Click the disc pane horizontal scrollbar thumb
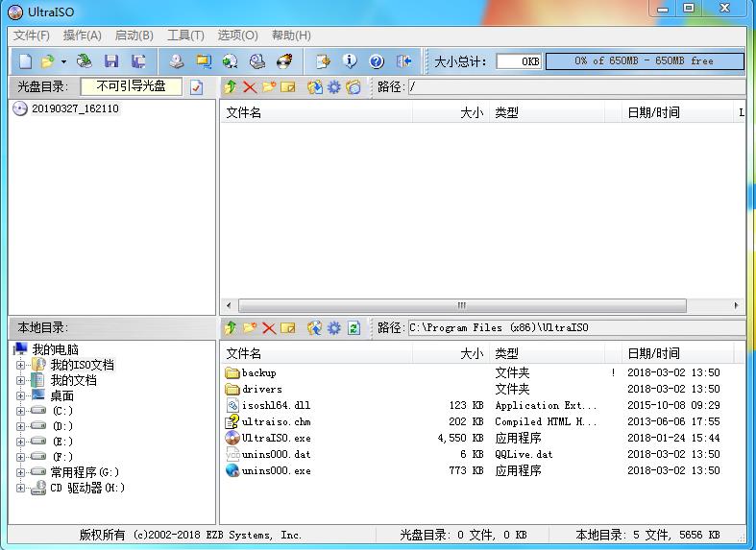Image resolution: width=756 pixels, height=550 pixels. pos(462,305)
